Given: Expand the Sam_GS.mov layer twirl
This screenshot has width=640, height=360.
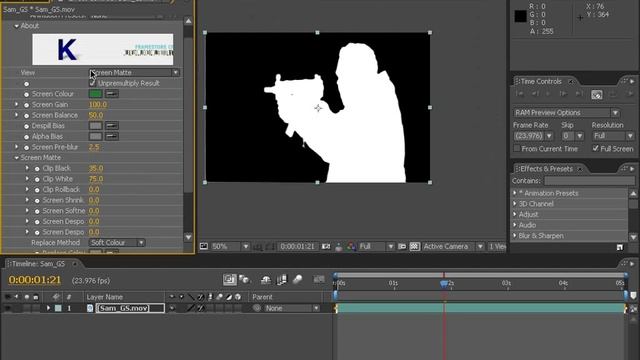Looking at the screenshot, I should click(49, 308).
